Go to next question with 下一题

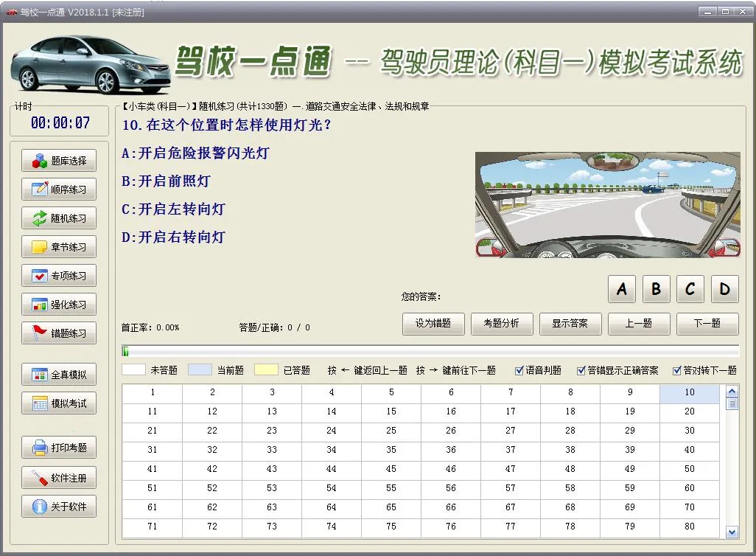tap(707, 324)
